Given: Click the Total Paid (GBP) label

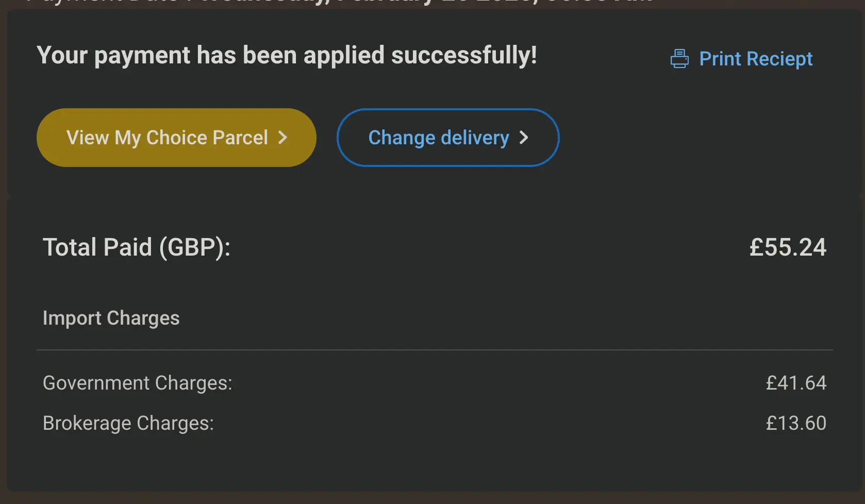Looking at the screenshot, I should 136,247.
